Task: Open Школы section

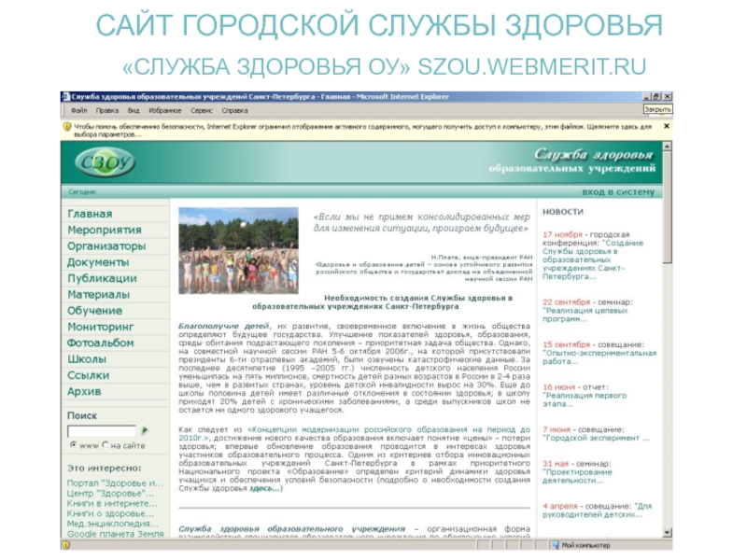Action: point(87,359)
